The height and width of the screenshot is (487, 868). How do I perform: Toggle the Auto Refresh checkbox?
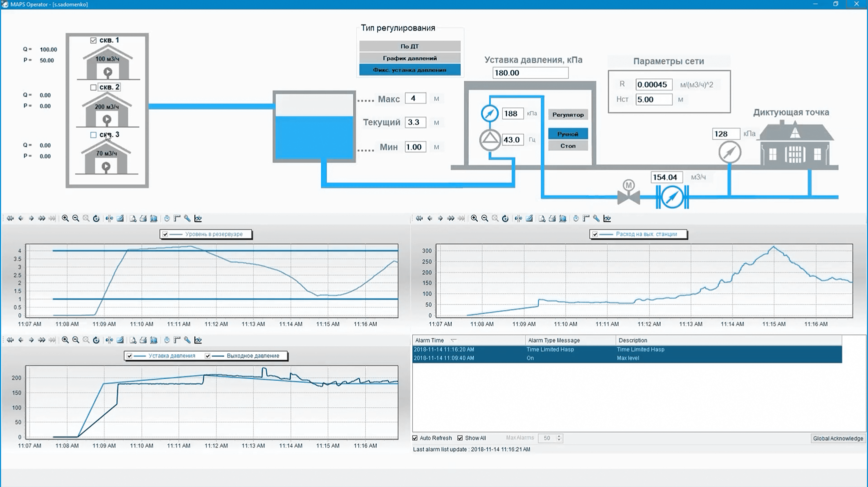415,438
